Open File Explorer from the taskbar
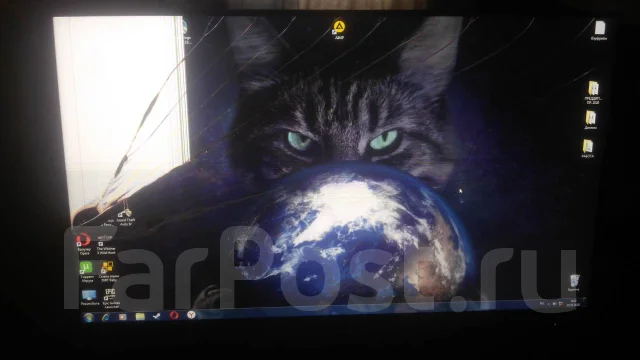Image resolution: width=640 pixels, height=360 pixels. pyautogui.click(x=140, y=316)
